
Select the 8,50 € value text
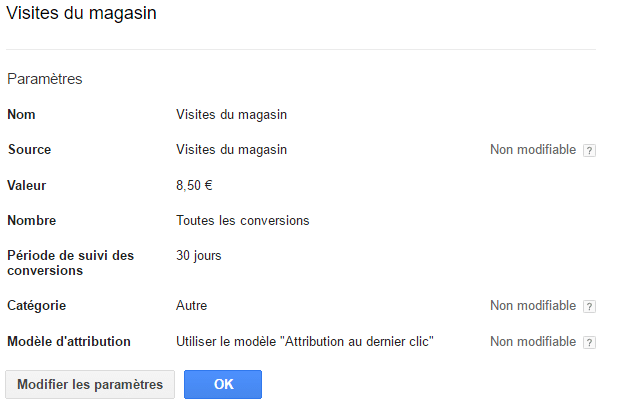click(x=194, y=185)
